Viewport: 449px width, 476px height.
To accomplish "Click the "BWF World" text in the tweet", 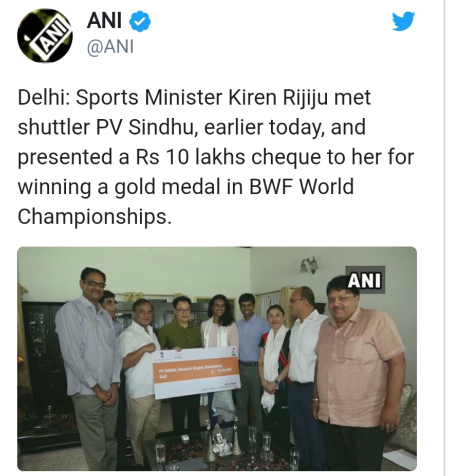I will (302, 187).
